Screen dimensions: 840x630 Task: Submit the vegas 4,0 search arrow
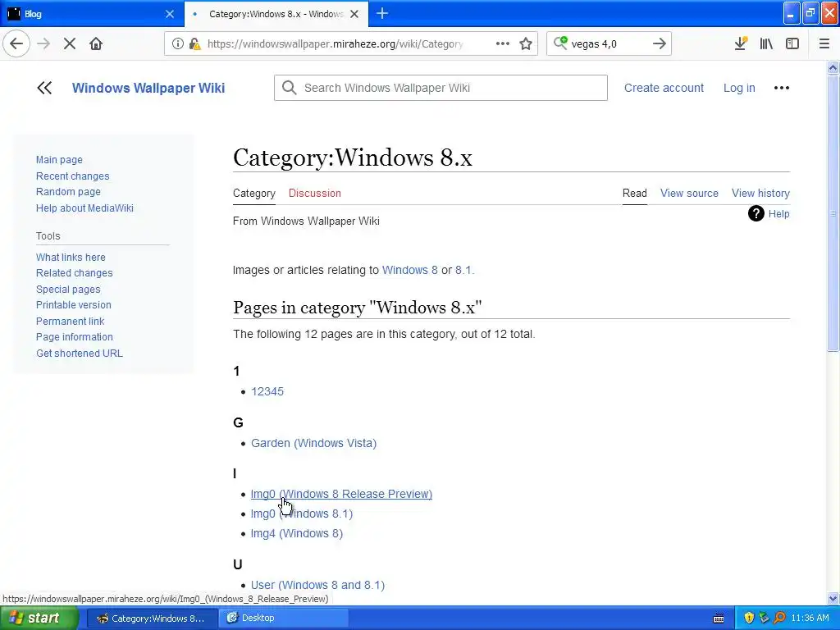[660, 43]
